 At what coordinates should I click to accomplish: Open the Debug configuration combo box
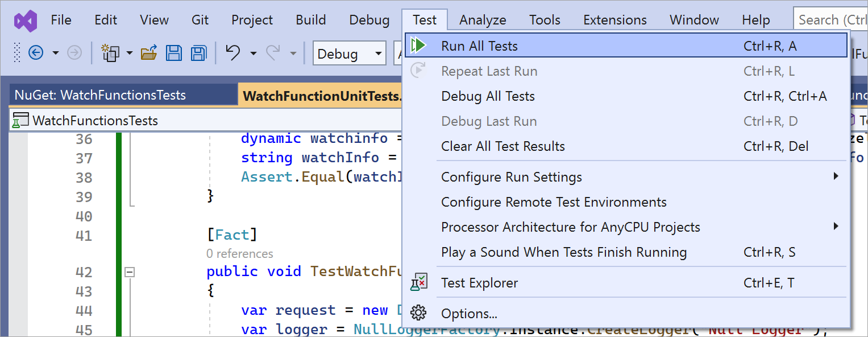coord(349,54)
